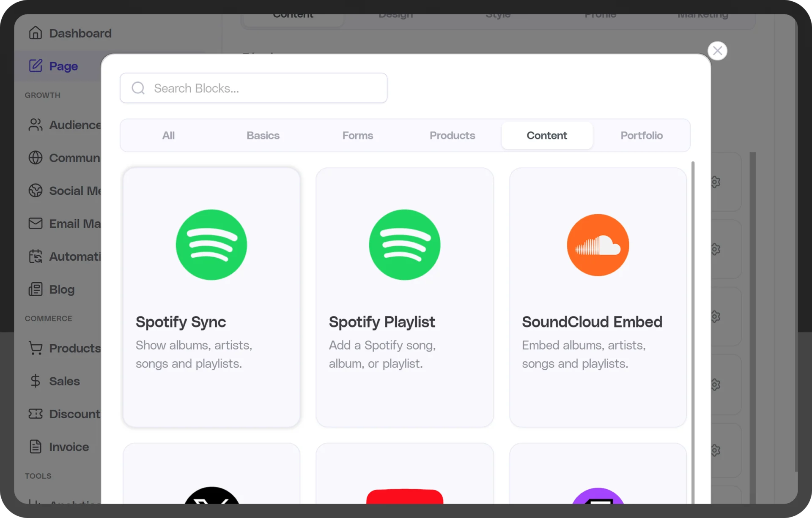Screen dimensions: 812x518
Task: Open the Blog newspaper icon
Action: (x=36, y=289)
